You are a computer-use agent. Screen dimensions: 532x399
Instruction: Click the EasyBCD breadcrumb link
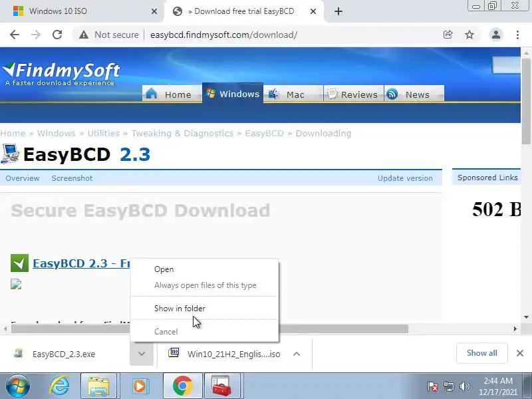click(x=264, y=134)
